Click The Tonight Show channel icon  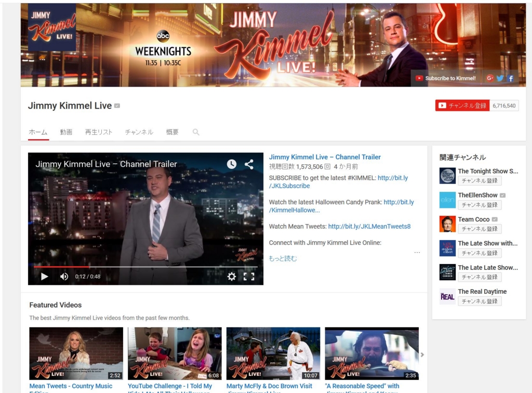click(447, 176)
